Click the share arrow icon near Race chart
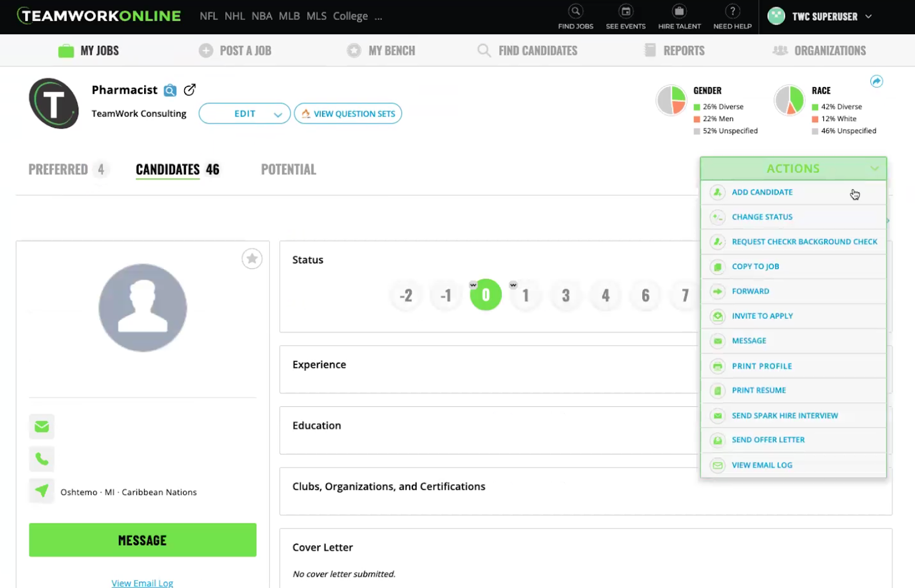This screenshot has height=588, width=915. pos(876,81)
